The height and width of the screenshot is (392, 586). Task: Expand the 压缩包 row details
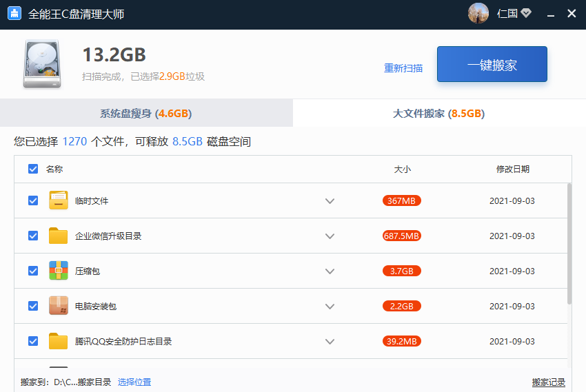[x=330, y=271]
